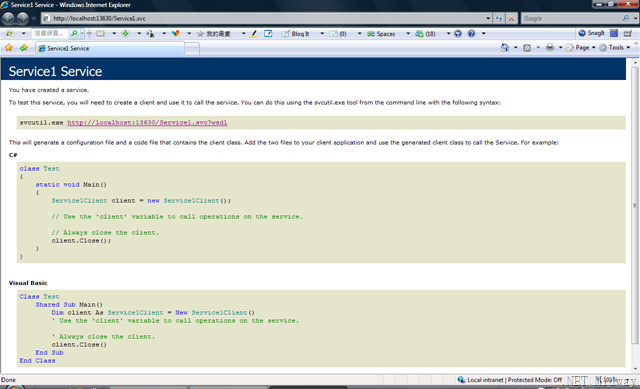Launch SnagIt from the toolbar
Viewport: 640px width, 389px height.
point(591,33)
